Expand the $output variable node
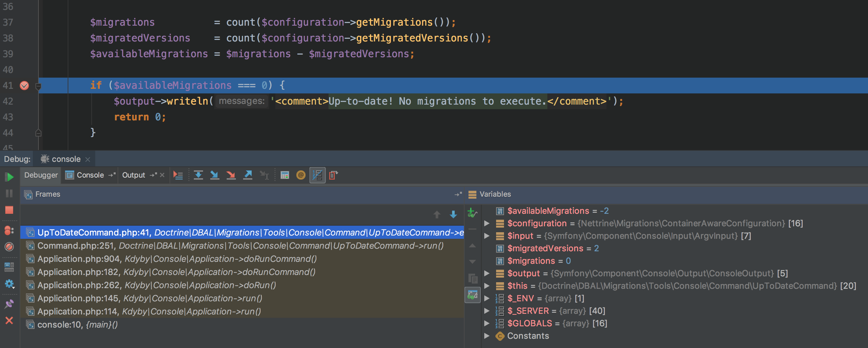Screen dimensions: 868x348 point(487,273)
